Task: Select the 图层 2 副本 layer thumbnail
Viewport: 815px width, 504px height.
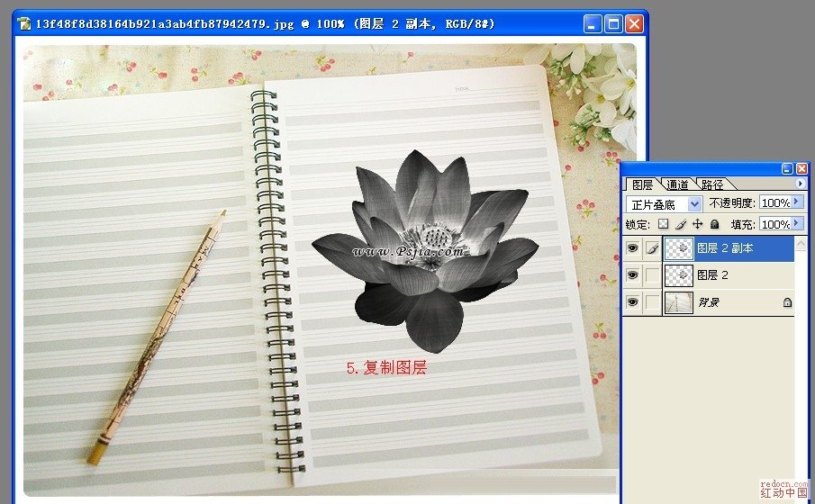Action: coord(679,248)
